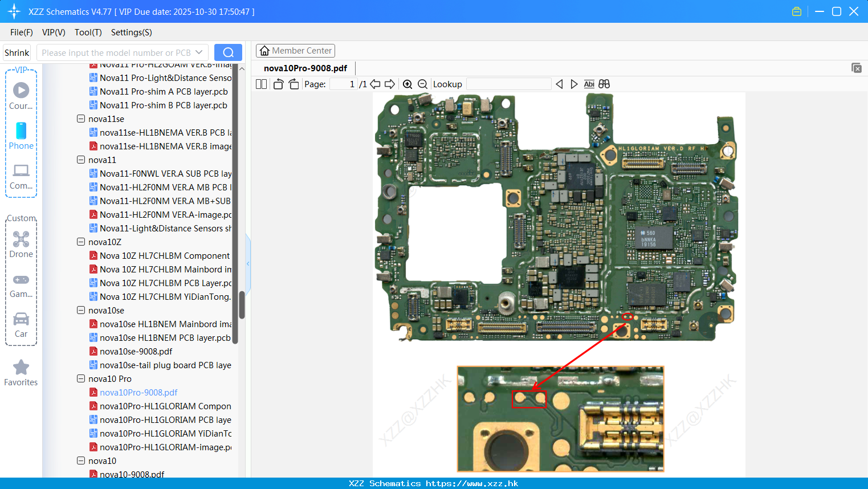The height and width of the screenshot is (489, 868).
Task: Find previous lookup result
Action: point(559,84)
